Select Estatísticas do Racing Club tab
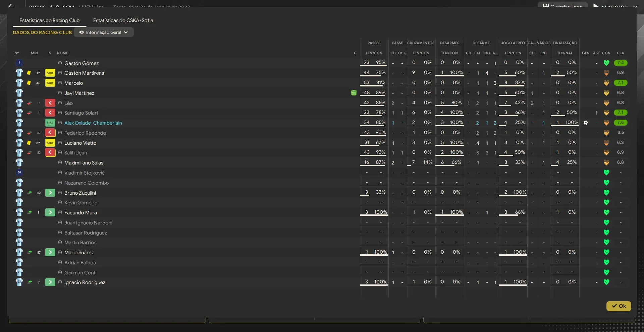Viewport: 644px width, 332px height. [x=49, y=20]
